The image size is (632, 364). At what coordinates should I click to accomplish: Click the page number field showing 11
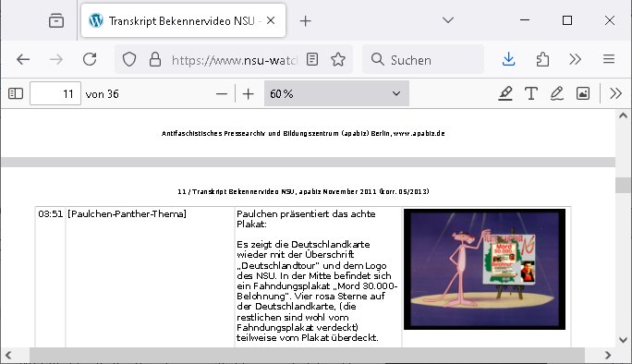(55, 93)
